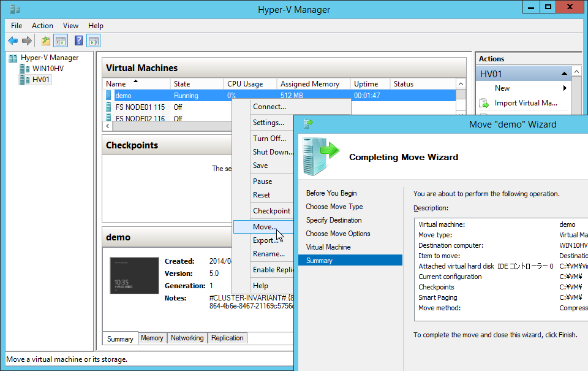Choose Move... from the context menu
588x371 pixels.
pos(265,227)
